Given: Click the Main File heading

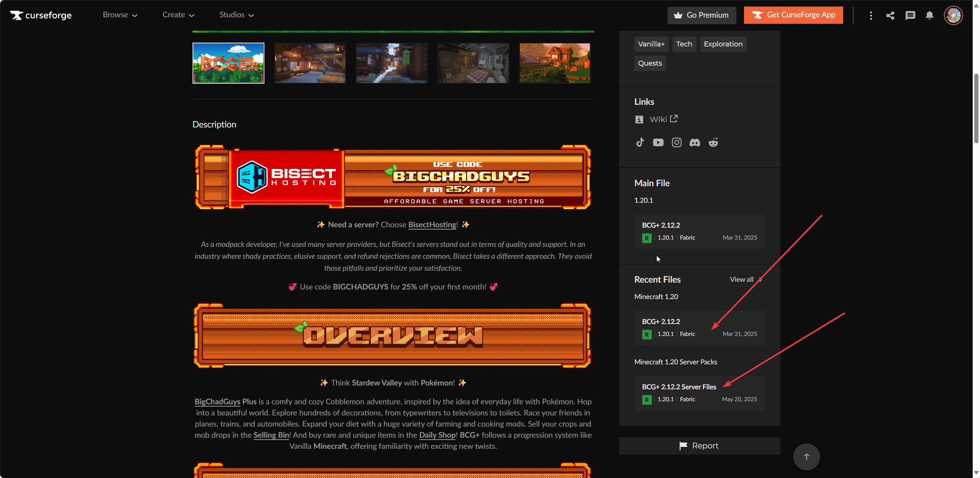Looking at the screenshot, I should 652,183.
